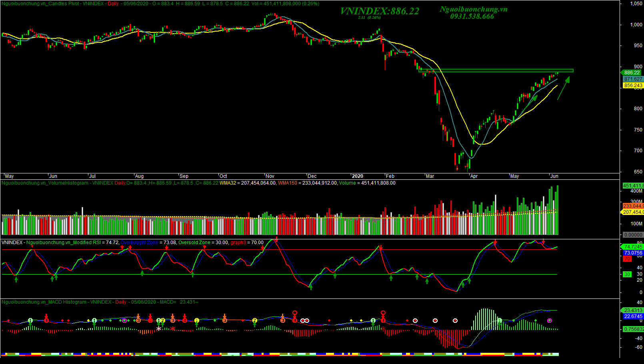
Task: Click the WMA32 = 207,454,064.00 text
Action: click(248, 183)
